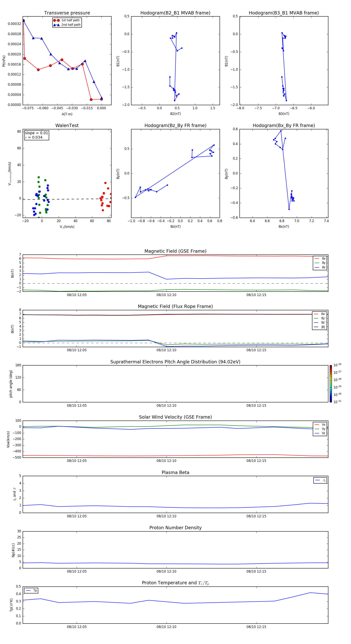Click the Hodogram(B2_B1 MVAB frame) title
The width and height of the screenshot is (351, 644).
175,13
